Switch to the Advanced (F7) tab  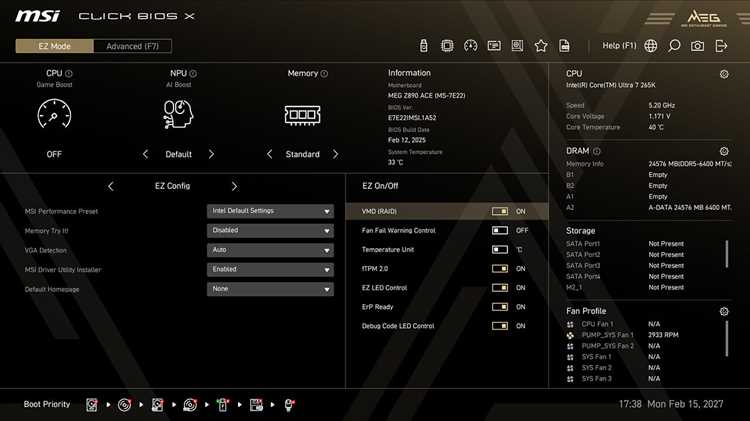tap(132, 46)
